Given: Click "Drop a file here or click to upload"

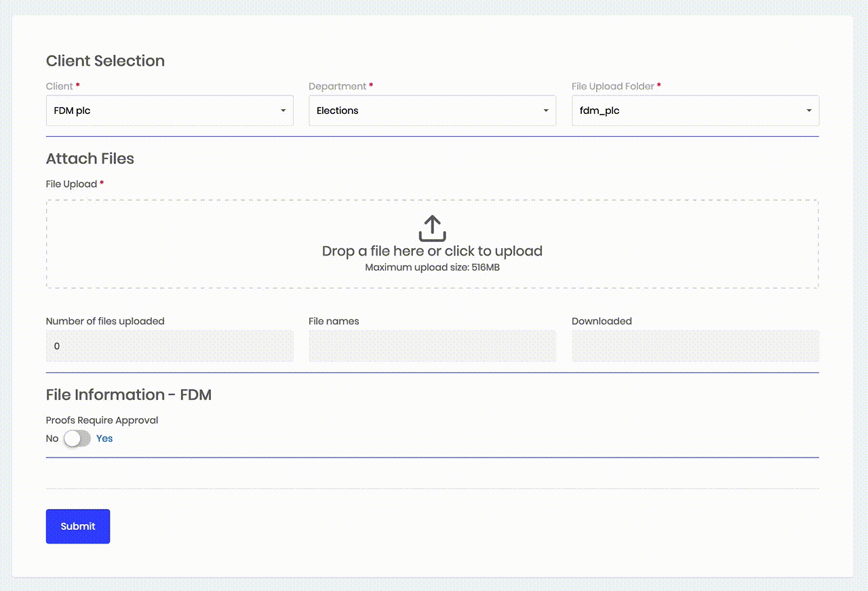Looking at the screenshot, I should 432,251.
